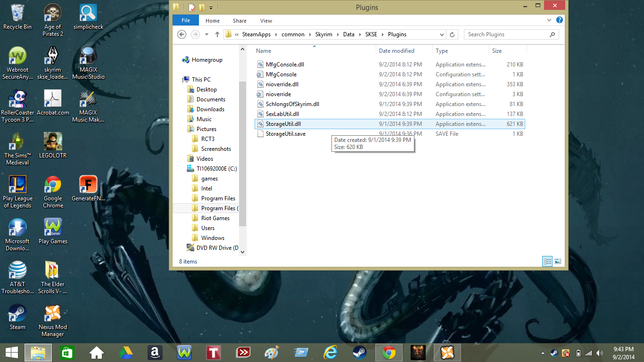Click the Steam taskbar icon

360,352
